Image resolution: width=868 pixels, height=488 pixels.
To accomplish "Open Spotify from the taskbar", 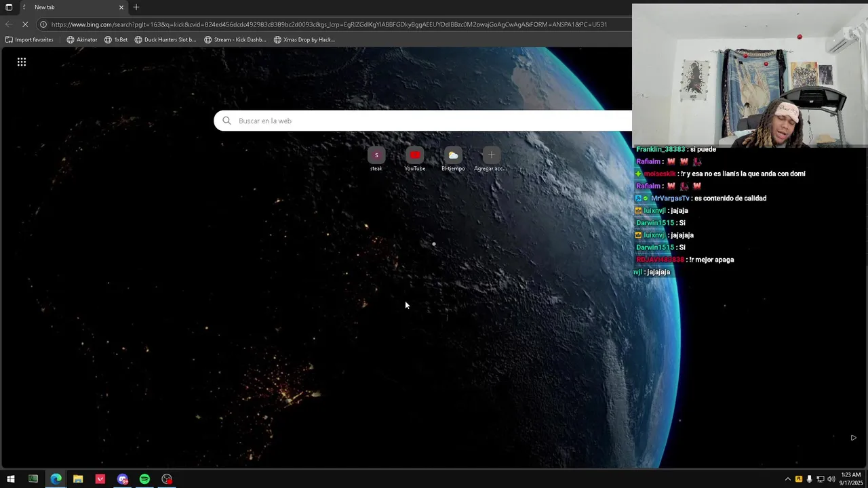I will 144,479.
